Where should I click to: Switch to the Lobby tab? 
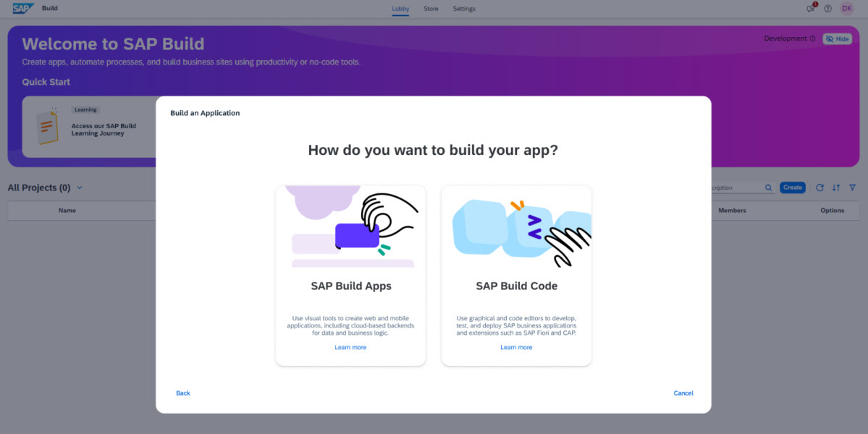tap(400, 8)
